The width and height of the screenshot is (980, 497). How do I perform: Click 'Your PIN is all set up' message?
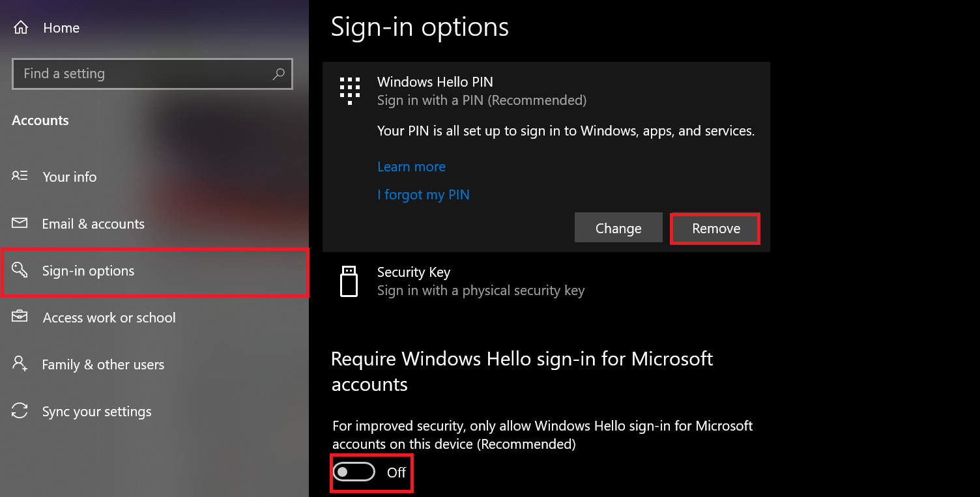click(x=566, y=131)
